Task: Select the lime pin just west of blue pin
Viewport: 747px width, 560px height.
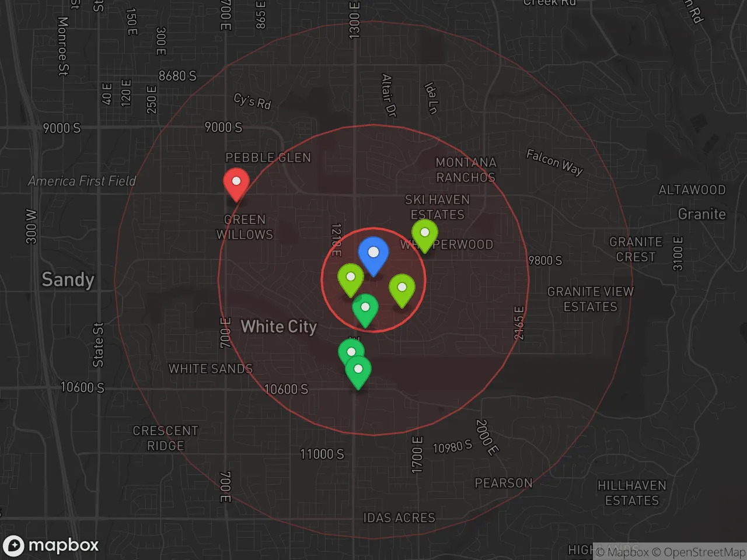Action: click(350, 278)
